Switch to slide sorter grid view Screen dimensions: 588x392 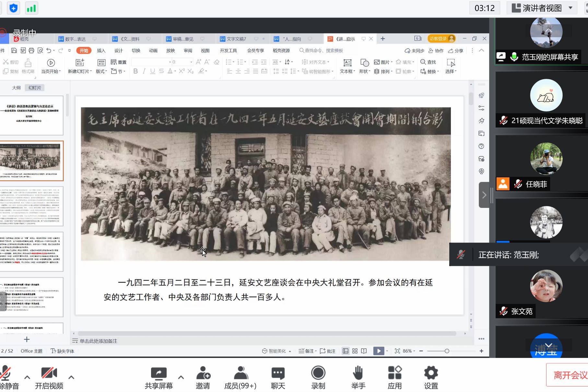coord(355,351)
